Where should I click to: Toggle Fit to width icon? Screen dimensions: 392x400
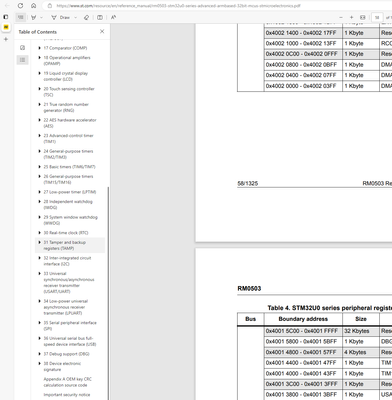pos(363,17)
